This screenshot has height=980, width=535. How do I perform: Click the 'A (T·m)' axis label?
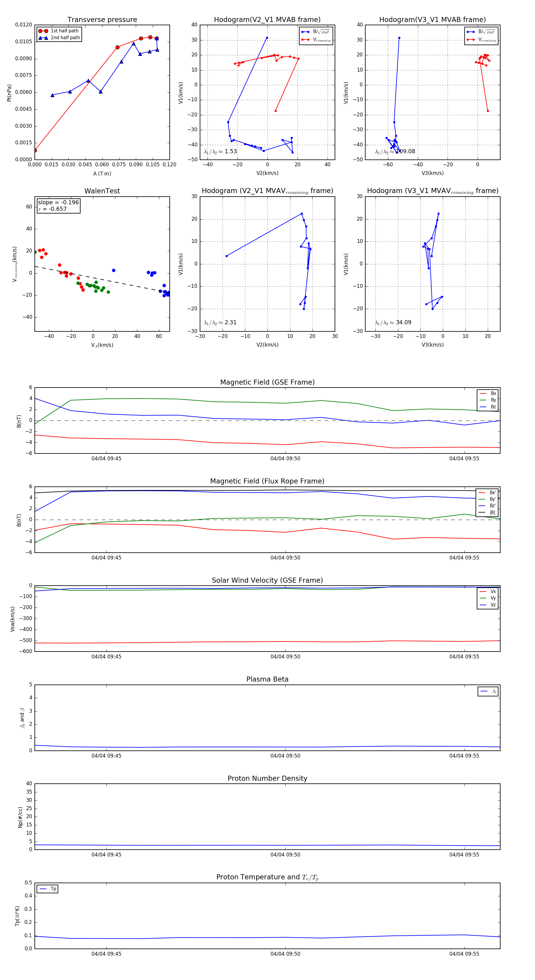[102, 173]
